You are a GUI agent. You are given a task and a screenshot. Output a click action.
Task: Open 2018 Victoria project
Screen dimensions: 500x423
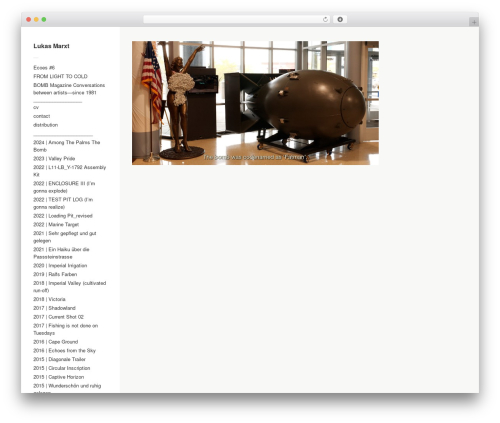pos(49,299)
